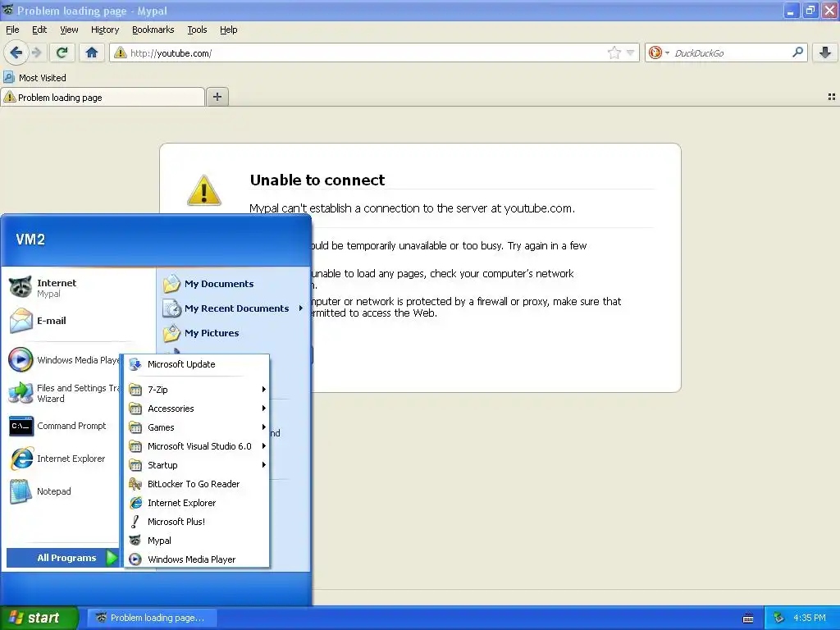Expand Microsoft Visual Studio 6.0 folder
This screenshot has width=840, height=630.
pyautogui.click(x=197, y=446)
